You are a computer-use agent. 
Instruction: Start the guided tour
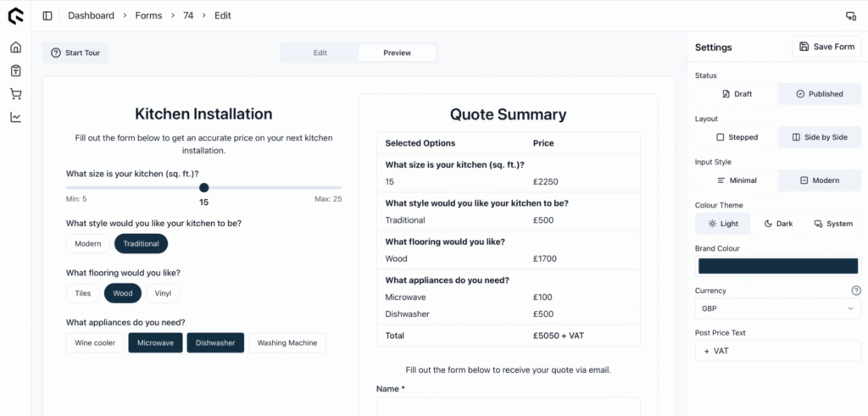[x=75, y=53]
